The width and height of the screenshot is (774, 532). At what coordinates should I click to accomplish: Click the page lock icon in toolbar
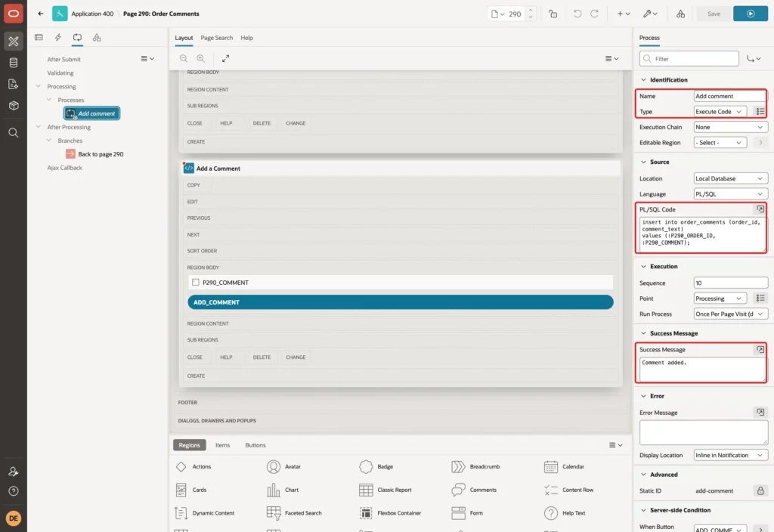pyautogui.click(x=553, y=14)
